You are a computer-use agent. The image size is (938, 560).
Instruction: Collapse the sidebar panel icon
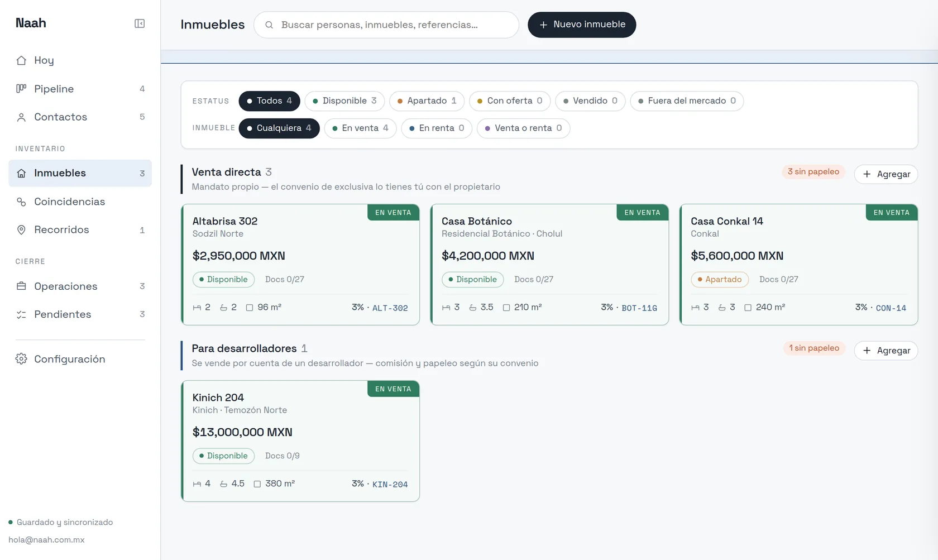140,23
